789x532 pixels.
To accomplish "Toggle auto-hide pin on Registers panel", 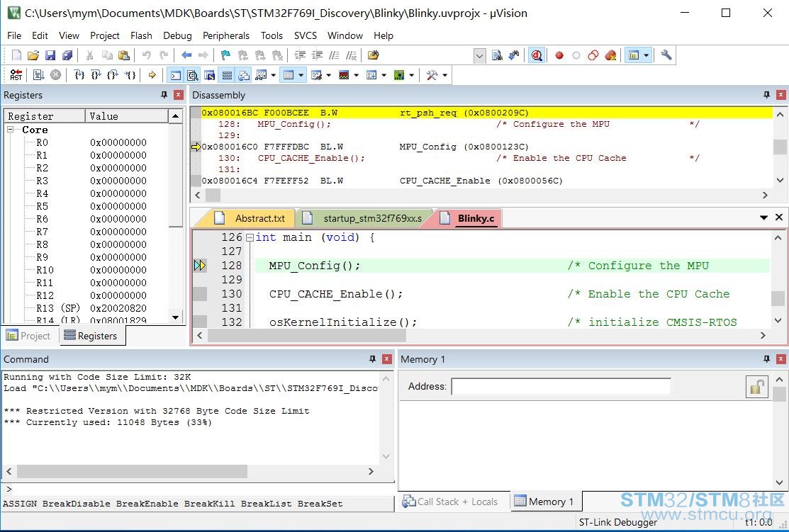I will 164,94.
